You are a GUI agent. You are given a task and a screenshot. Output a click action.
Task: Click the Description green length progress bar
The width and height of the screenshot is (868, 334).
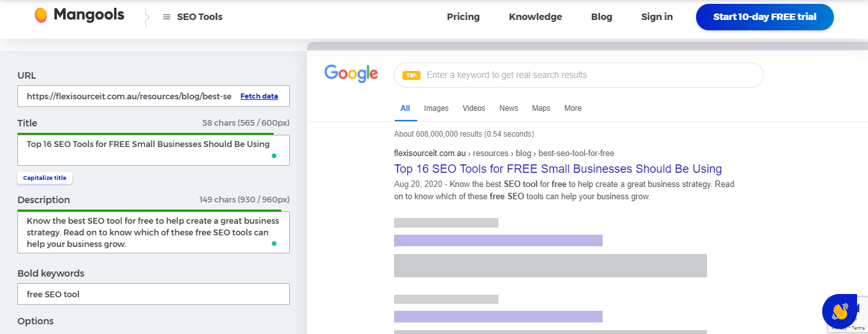(149, 210)
